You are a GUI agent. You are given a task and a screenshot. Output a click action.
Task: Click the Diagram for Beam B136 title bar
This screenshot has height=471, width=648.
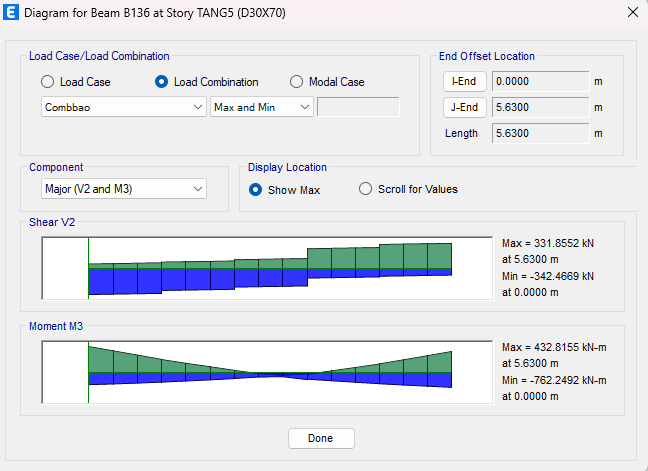300,13
